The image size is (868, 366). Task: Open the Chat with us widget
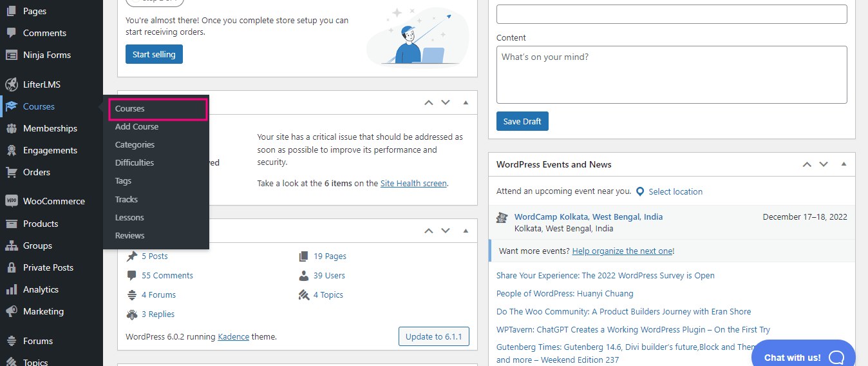[x=804, y=357]
